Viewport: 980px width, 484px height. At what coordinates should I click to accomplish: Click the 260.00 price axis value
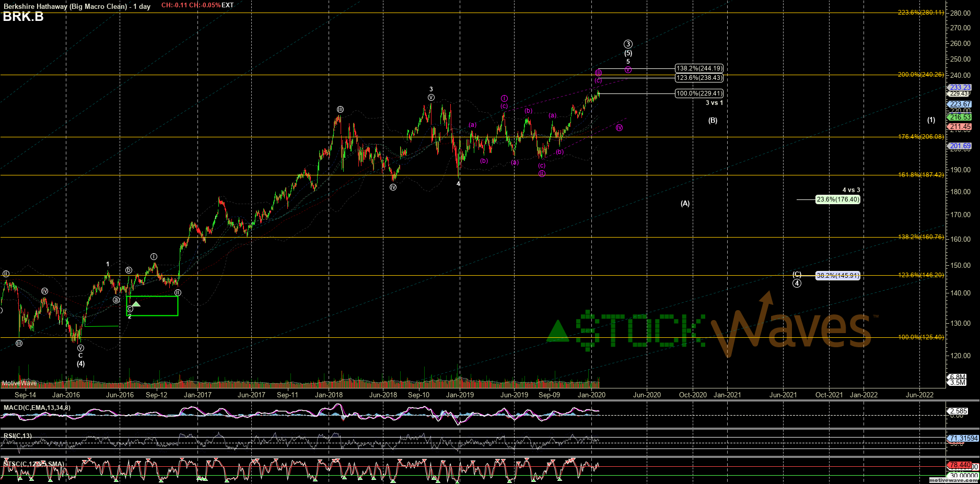960,44
